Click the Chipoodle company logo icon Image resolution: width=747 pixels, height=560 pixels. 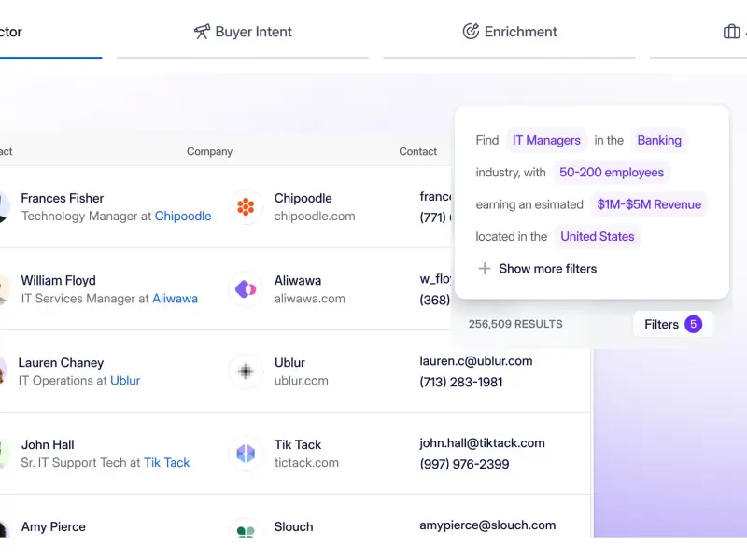(246, 207)
